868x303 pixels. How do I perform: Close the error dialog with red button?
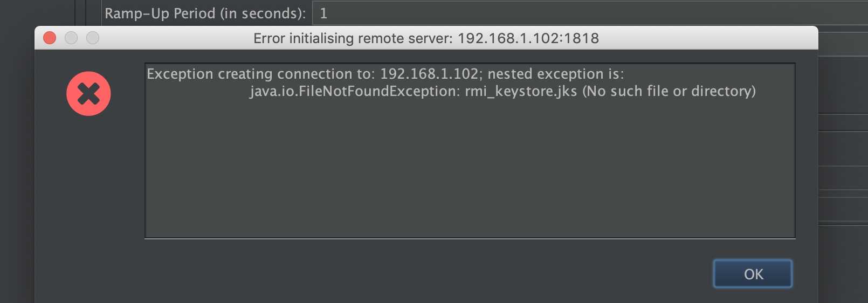50,38
